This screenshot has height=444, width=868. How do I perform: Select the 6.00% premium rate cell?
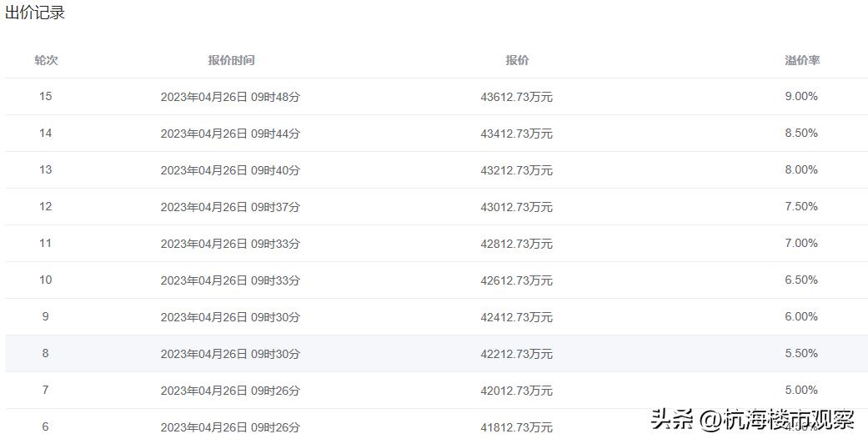coord(801,316)
